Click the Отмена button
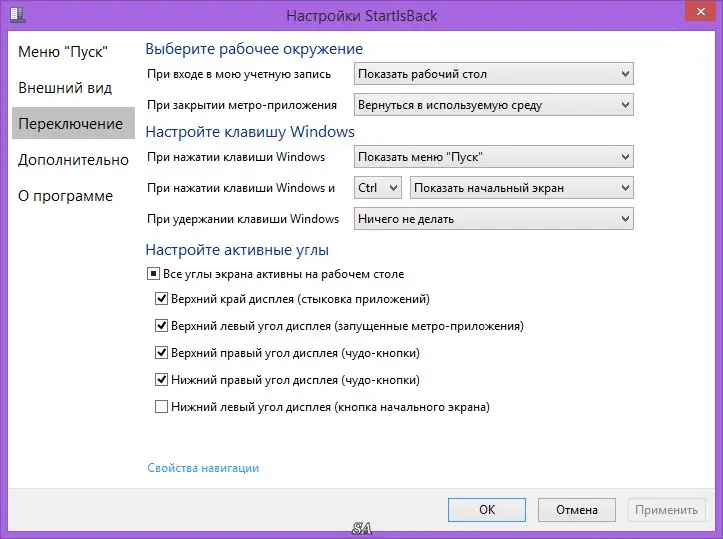The image size is (723, 539). [x=577, y=509]
